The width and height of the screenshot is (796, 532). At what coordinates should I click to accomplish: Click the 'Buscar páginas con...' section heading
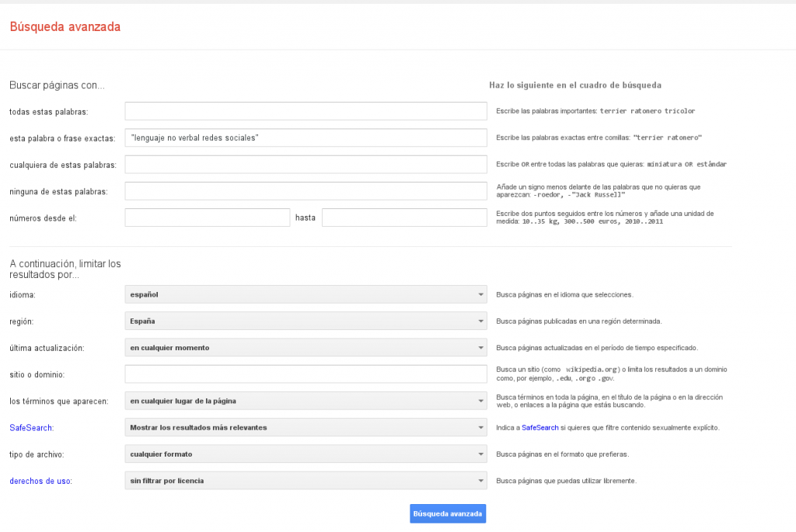57,85
